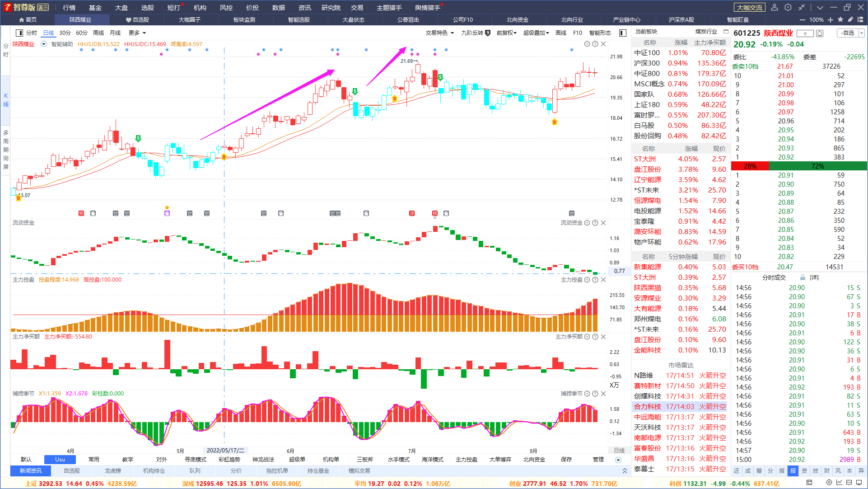Click the gold star event marker below chart

pos(167,208)
